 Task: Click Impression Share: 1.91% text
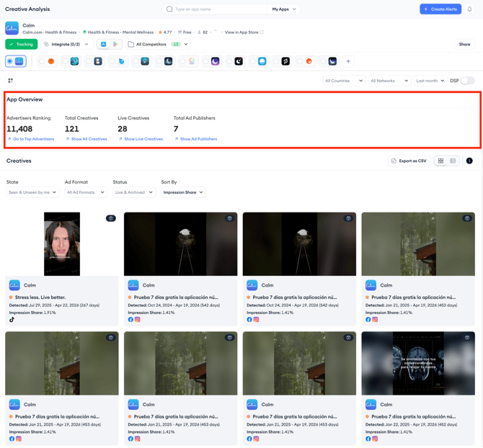32,313
